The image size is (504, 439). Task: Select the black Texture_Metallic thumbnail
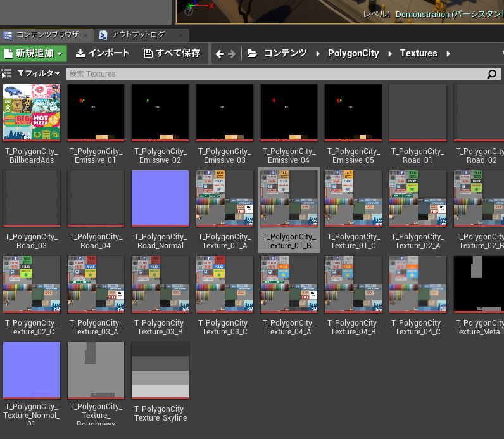pyautogui.click(x=479, y=284)
